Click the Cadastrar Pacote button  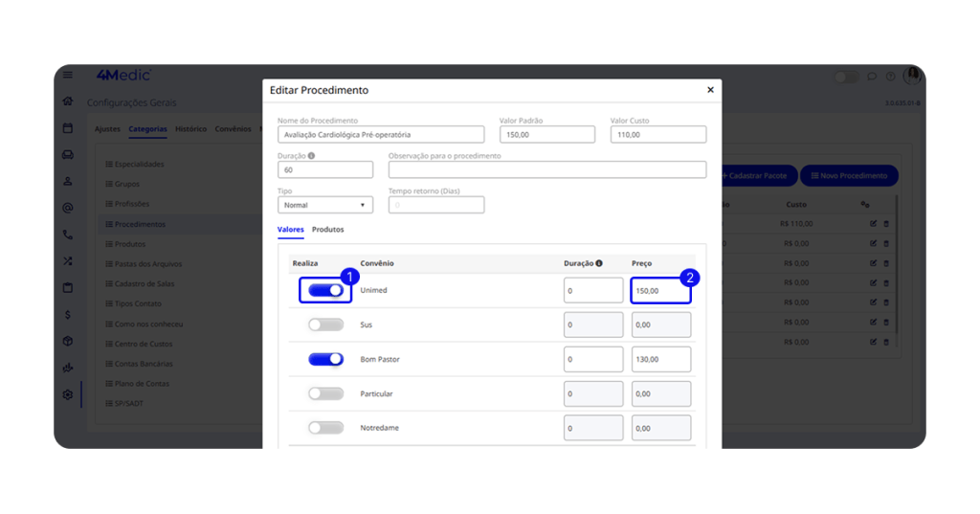click(x=754, y=176)
